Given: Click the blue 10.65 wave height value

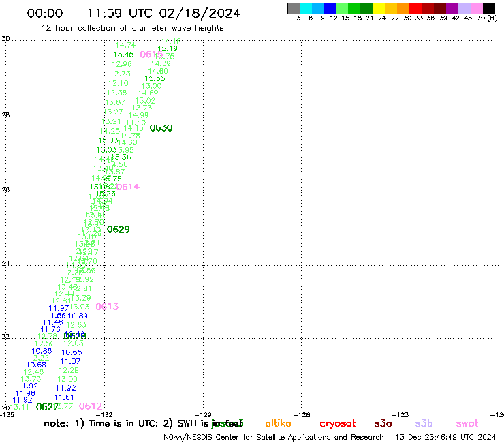Looking at the screenshot, I should pos(72,352).
